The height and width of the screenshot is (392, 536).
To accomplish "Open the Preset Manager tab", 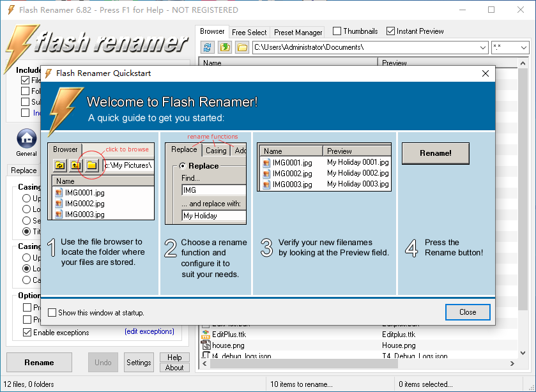I will click(x=298, y=32).
